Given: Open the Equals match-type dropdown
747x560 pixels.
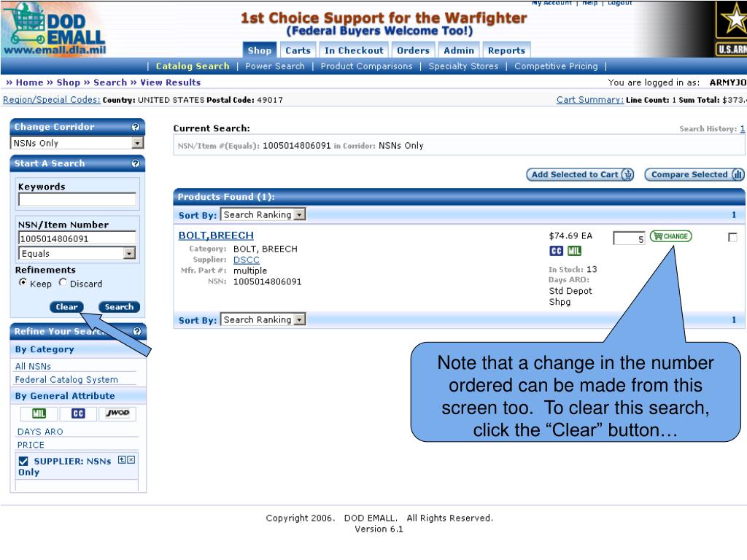Looking at the screenshot, I should (77, 253).
